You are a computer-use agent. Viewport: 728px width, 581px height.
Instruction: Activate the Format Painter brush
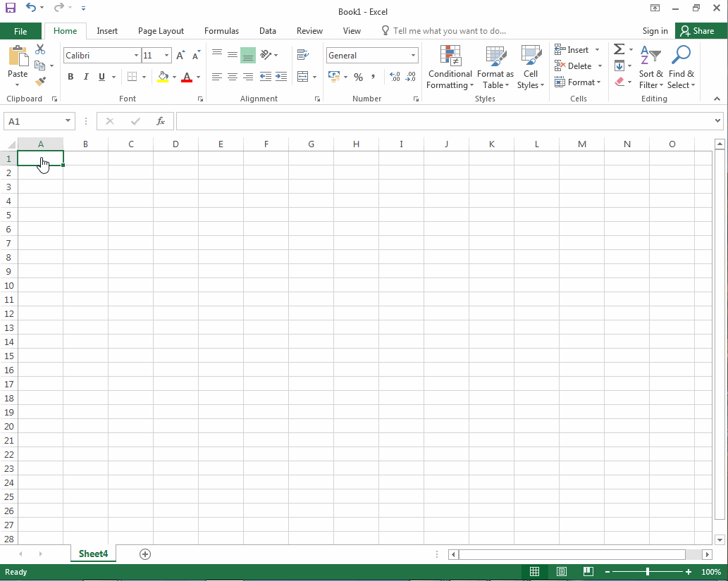click(40, 82)
